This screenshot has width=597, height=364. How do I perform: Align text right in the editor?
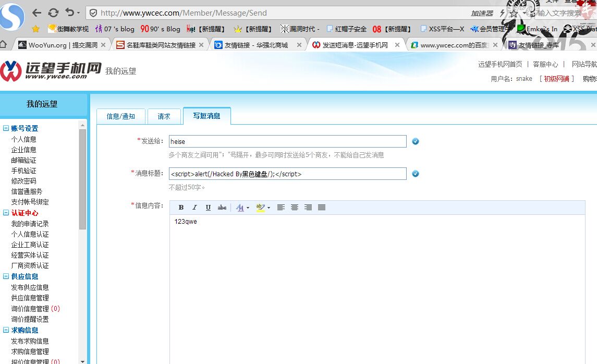point(308,208)
